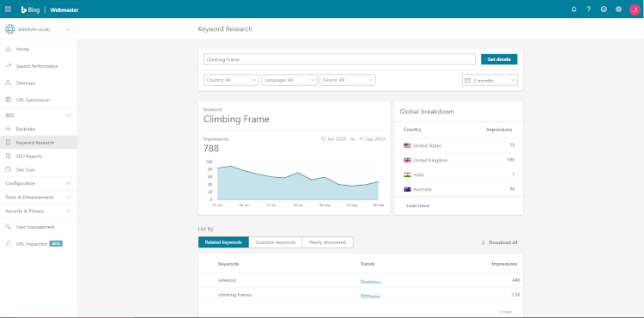The width and height of the screenshot is (644, 318).
Task: Click the Impressions column header in keywords table
Action: 504,264
